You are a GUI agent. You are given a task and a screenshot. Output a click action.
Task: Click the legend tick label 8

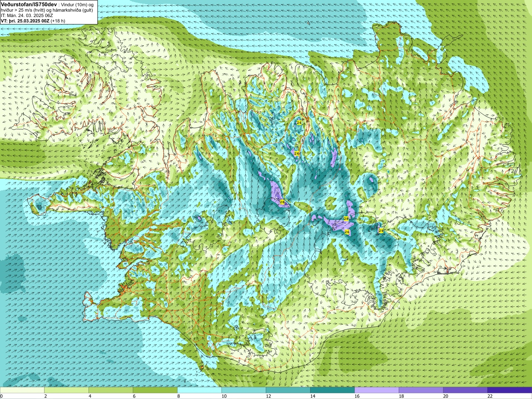point(179,396)
